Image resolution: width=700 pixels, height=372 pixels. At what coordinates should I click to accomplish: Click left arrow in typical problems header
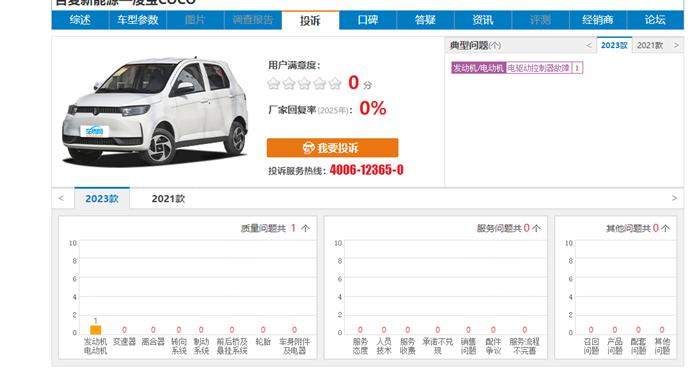(589, 46)
